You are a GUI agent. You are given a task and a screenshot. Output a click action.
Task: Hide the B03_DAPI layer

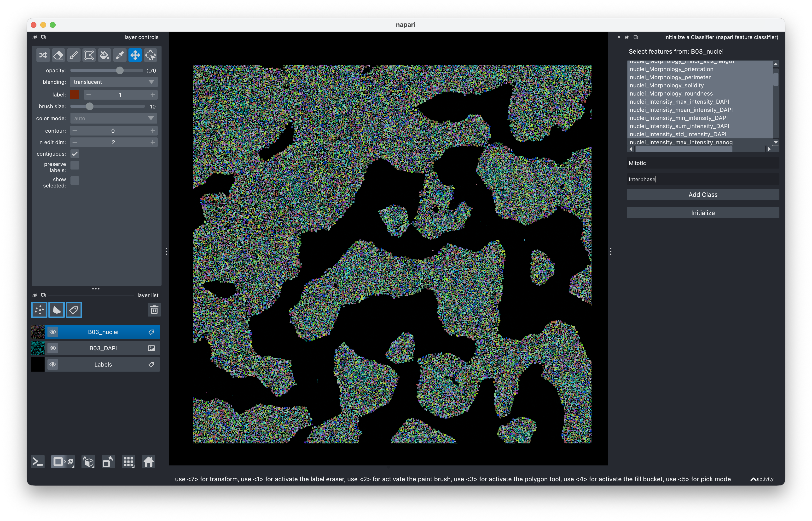click(x=53, y=348)
